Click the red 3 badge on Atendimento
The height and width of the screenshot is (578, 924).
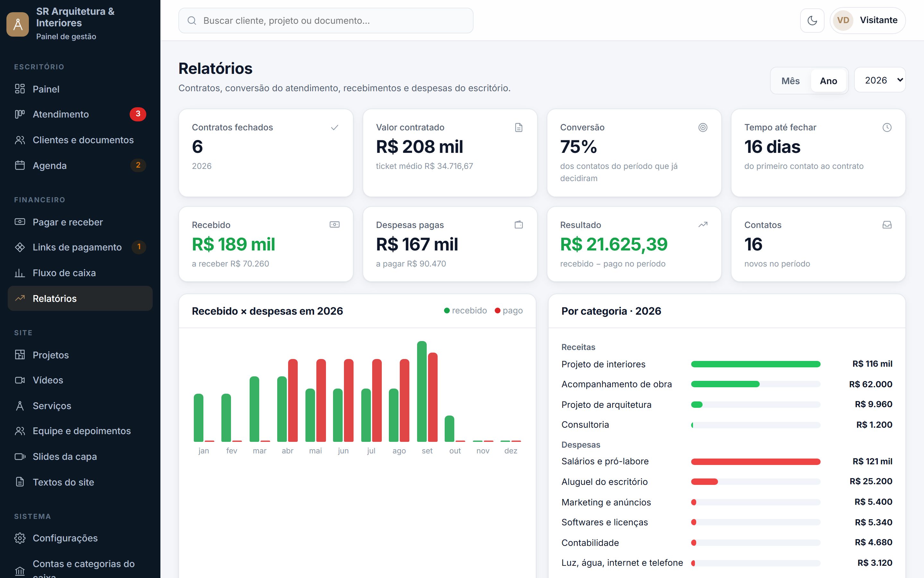click(138, 114)
